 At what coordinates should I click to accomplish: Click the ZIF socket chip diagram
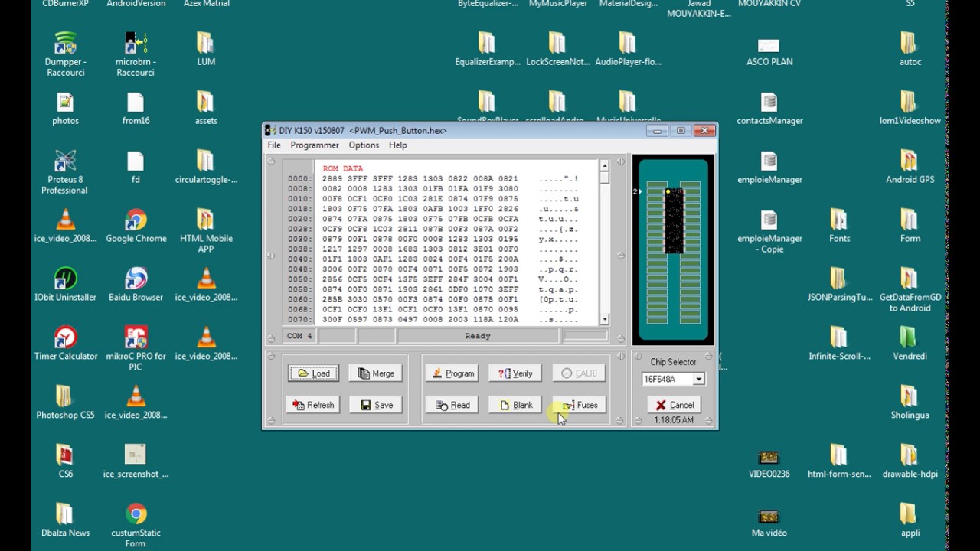tap(674, 250)
